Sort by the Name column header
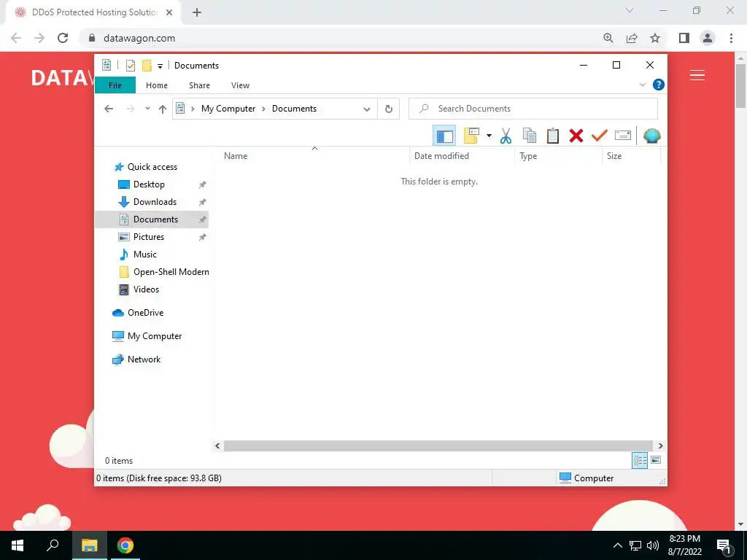The height and width of the screenshot is (560, 747). point(314,156)
